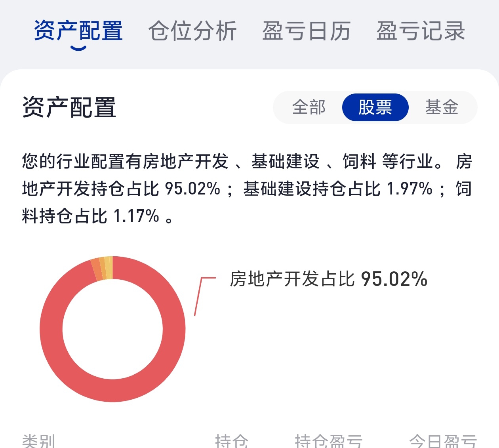Screen dimensions: 499x448
Task: Tap the white center of the donut chart
Action: 112,329
